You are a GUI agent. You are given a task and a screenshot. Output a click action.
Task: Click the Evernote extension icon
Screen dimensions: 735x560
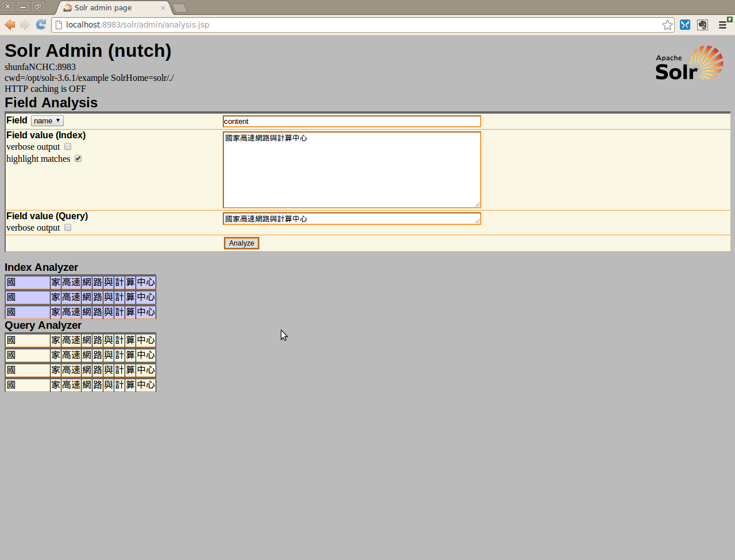click(x=702, y=25)
